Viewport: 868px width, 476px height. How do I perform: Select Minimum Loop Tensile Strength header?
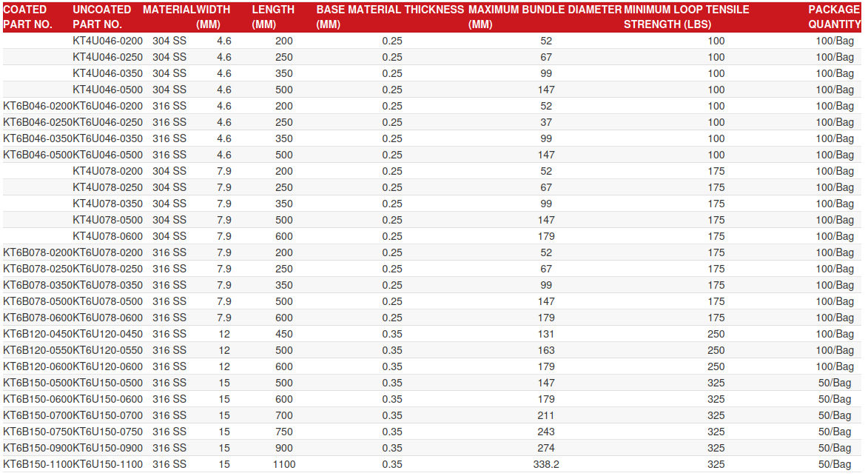pyautogui.click(x=686, y=17)
